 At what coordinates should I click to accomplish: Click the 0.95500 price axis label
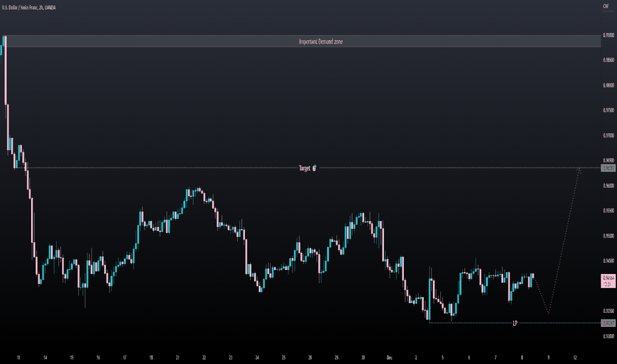(608, 210)
